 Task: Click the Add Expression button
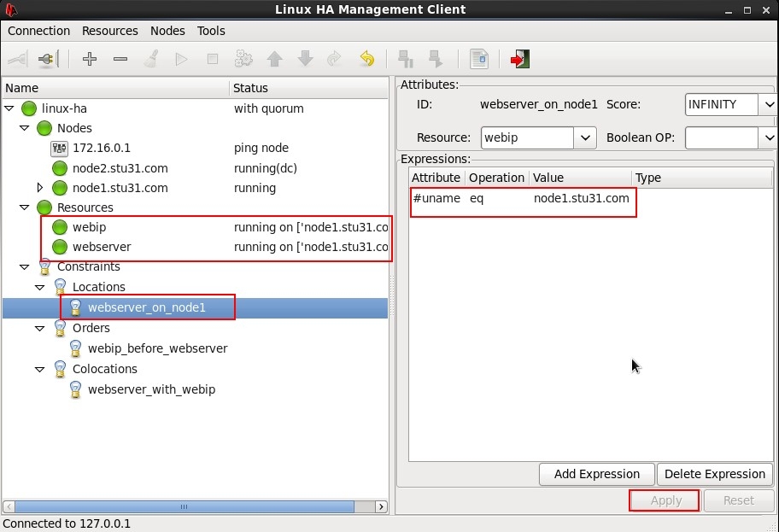tap(597, 474)
